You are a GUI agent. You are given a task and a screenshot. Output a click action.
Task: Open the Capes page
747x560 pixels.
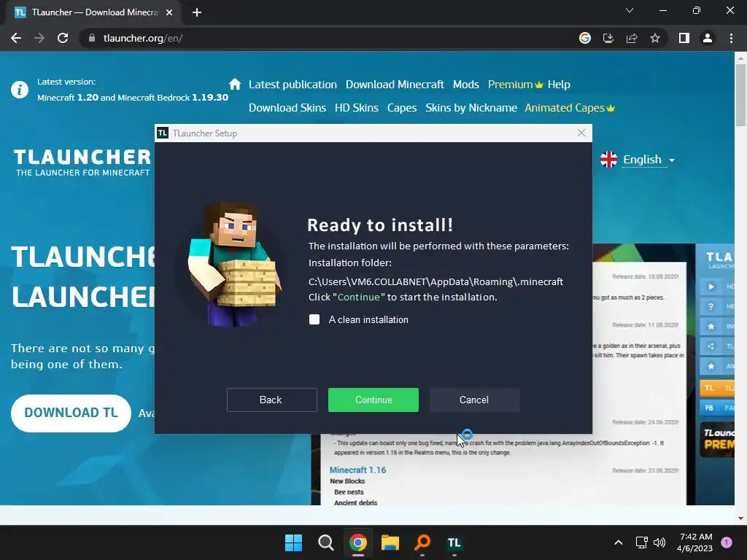pos(402,108)
